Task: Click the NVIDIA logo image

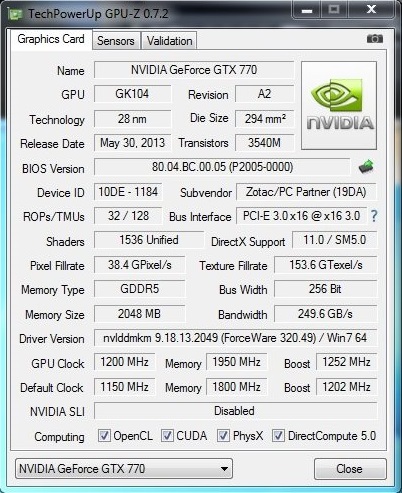Action: [x=339, y=105]
